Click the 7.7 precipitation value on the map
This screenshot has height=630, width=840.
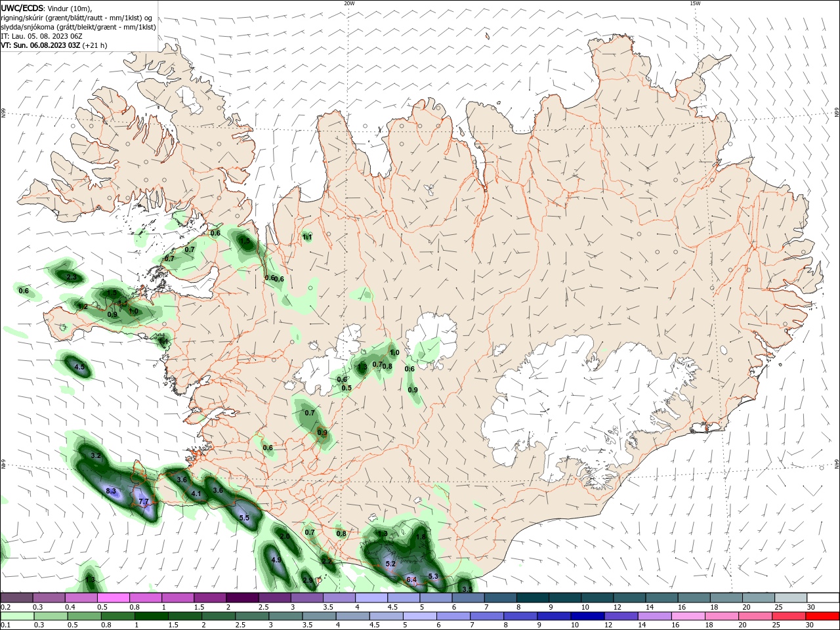144,501
